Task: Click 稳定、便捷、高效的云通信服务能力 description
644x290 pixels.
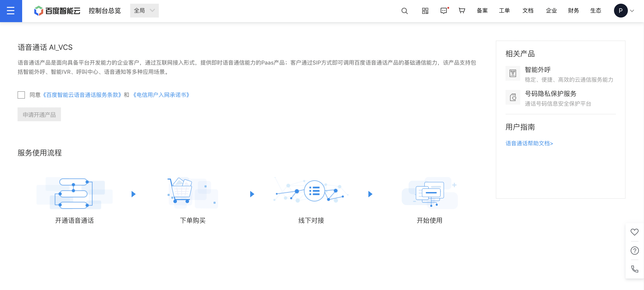Action: 569,80
